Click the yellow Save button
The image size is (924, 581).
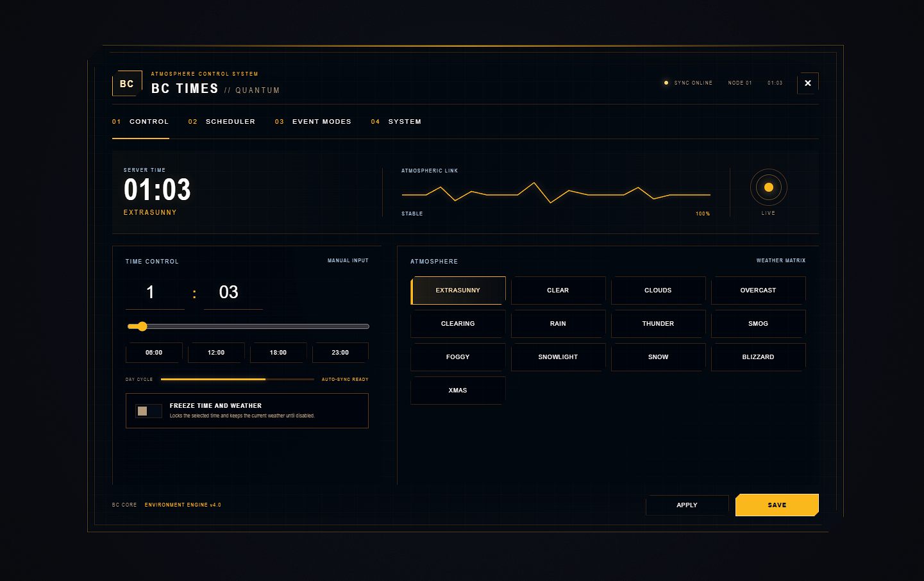(x=777, y=505)
